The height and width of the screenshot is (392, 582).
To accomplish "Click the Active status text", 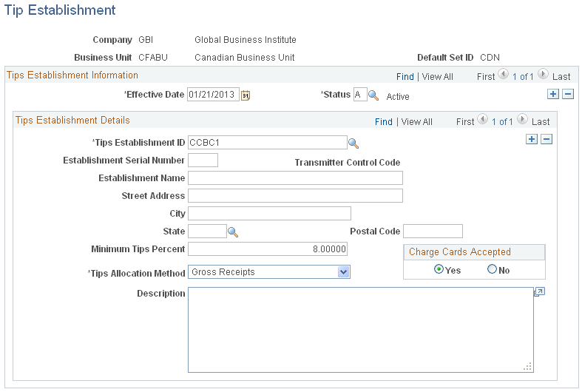I will (x=398, y=96).
